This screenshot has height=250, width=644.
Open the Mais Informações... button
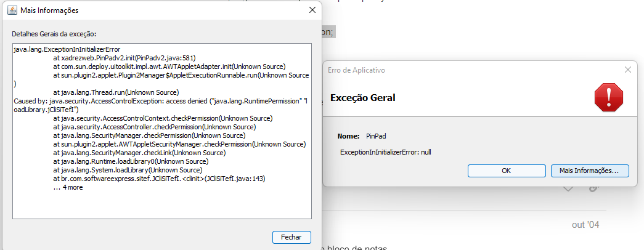[589, 171]
